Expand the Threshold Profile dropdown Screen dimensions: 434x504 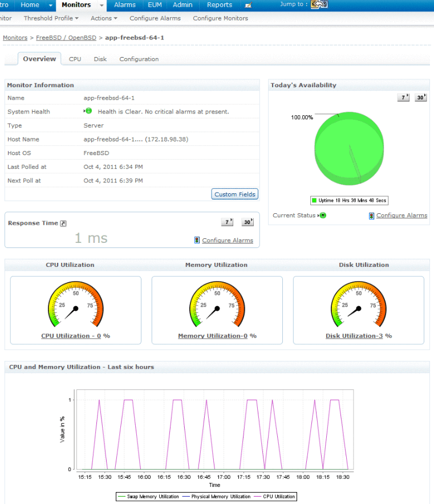[51, 18]
